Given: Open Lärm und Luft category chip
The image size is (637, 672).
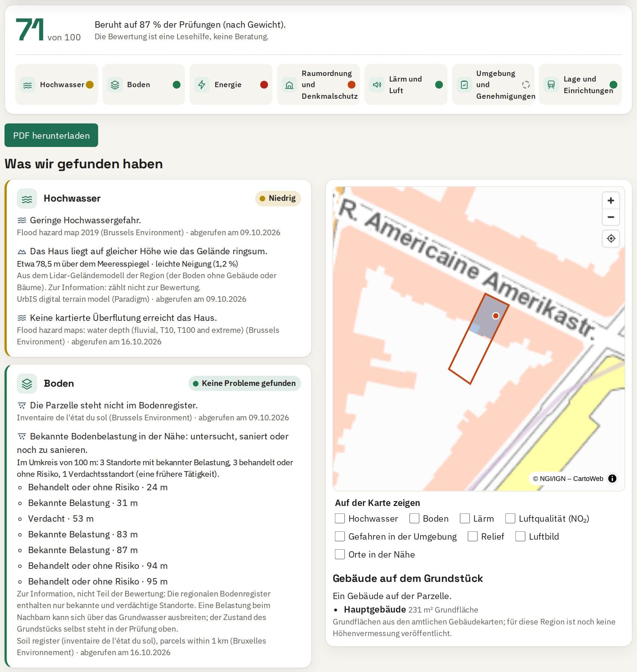Looking at the screenshot, I should click(406, 85).
